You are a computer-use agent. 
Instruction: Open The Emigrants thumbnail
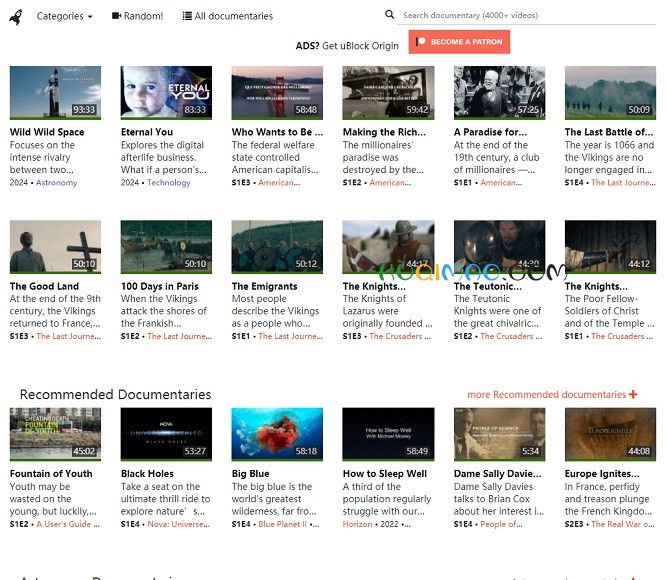click(x=277, y=247)
